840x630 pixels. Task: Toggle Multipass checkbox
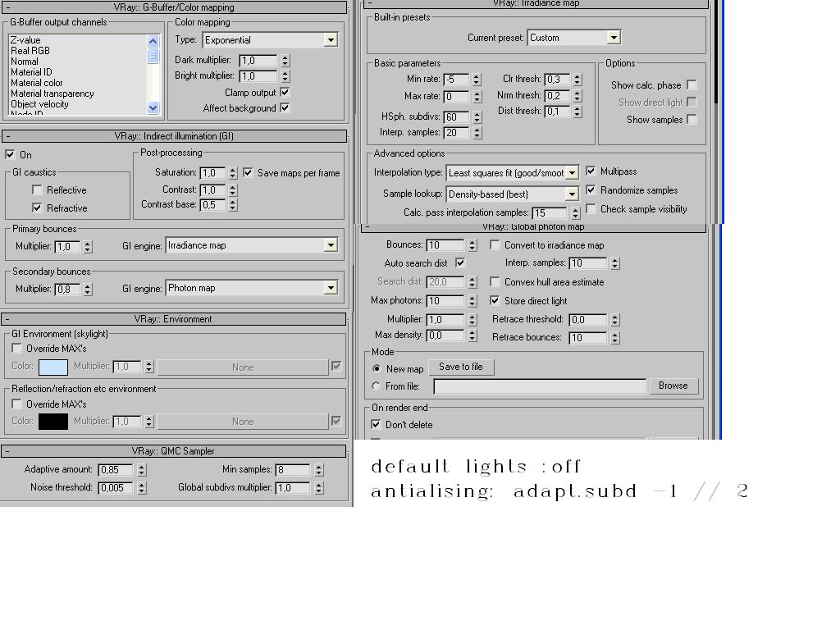pos(591,171)
